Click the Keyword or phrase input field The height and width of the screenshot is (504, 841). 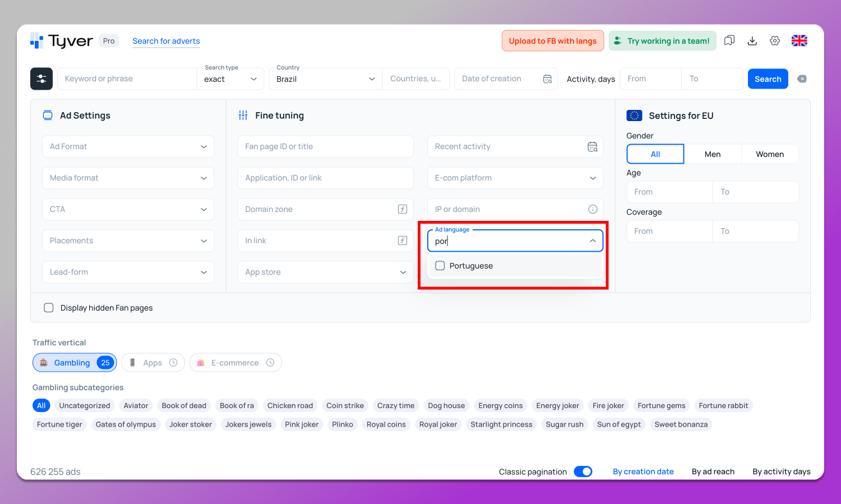tap(128, 79)
